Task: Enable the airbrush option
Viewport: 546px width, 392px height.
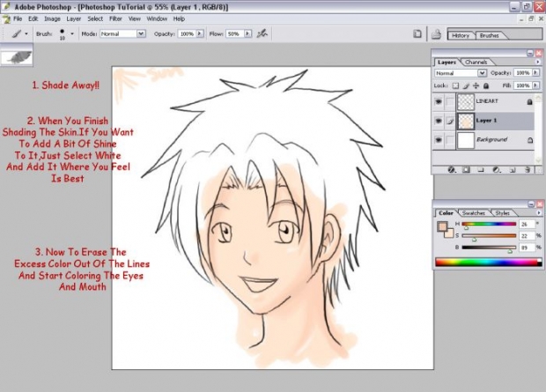Action: pos(262,33)
